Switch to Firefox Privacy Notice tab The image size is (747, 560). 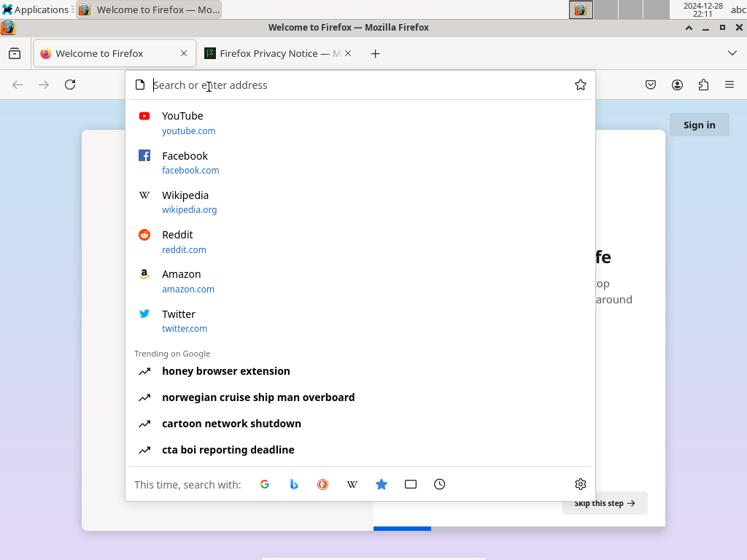pos(279,53)
